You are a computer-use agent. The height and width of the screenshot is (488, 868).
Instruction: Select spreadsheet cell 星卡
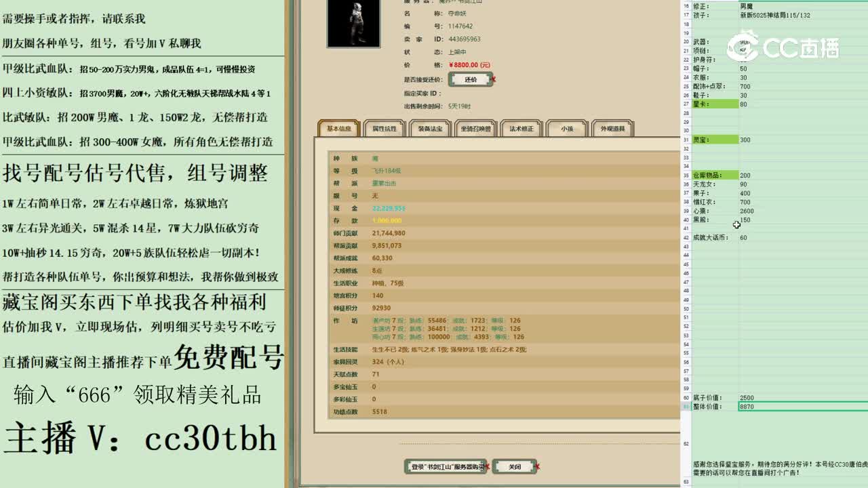point(715,104)
